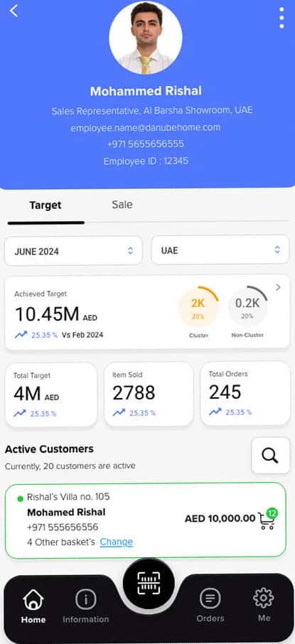The height and width of the screenshot is (644, 295).
Task: Select the 0.2K Non-Cluster progress ring
Action: coord(247,306)
